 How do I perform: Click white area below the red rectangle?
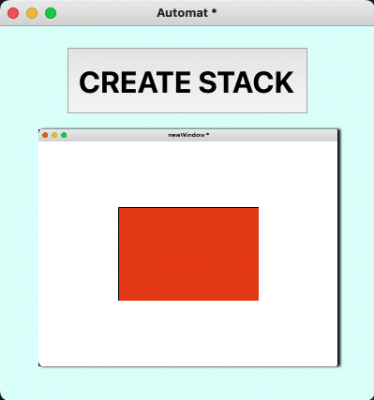point(188,333)
